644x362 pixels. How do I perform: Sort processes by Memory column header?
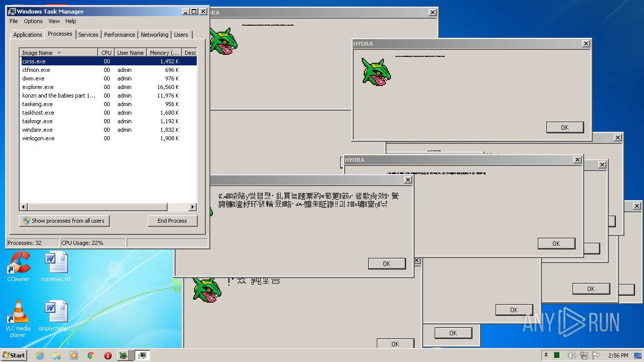pos(164,53)
